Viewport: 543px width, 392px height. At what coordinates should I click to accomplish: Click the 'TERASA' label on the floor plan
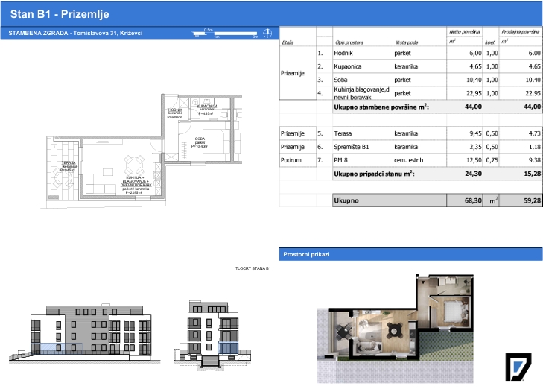[69, 163]
